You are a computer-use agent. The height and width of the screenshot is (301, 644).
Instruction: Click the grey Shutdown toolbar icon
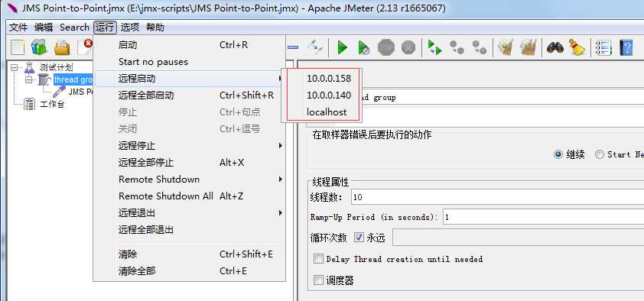(408, 47)
